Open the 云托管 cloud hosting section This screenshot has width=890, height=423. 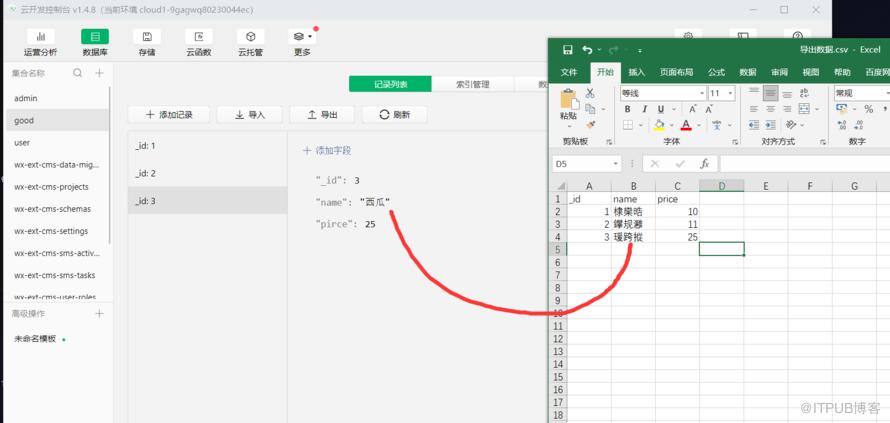tap(250, 43)
